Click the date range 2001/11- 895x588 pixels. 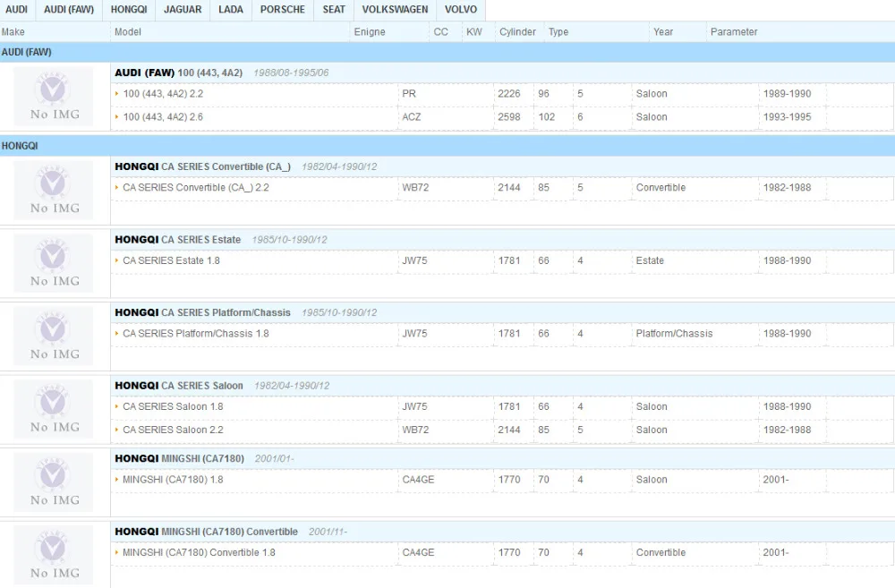328,532
